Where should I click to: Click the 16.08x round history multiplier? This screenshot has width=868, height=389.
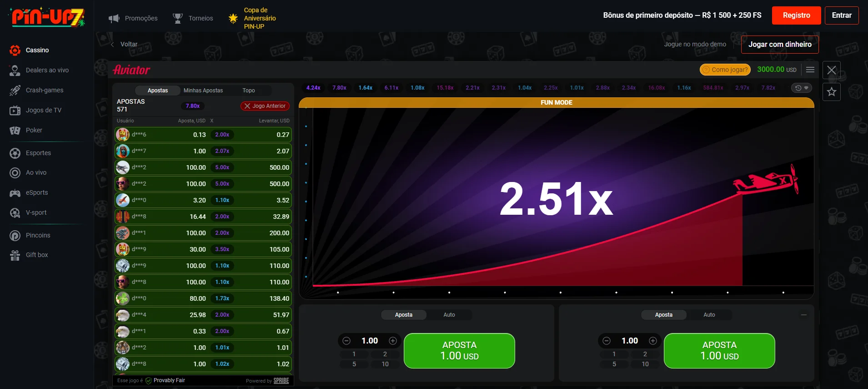657,88
